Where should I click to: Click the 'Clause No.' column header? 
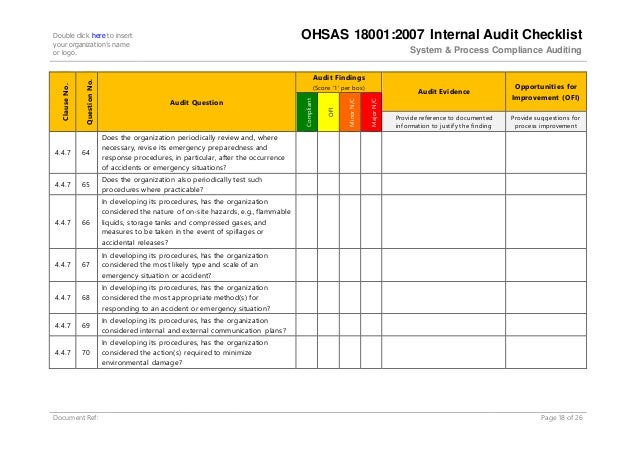(x=63, y=102)
